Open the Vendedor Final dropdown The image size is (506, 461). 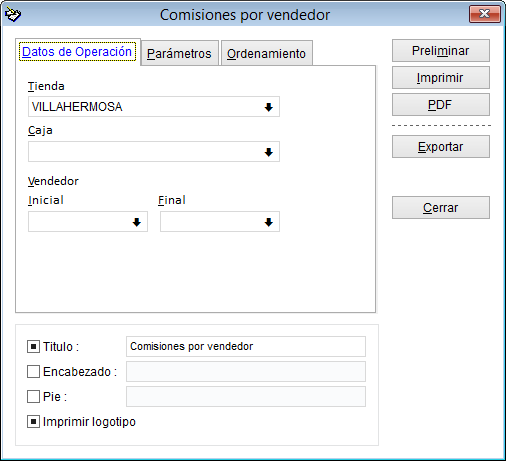coord(269,222)
